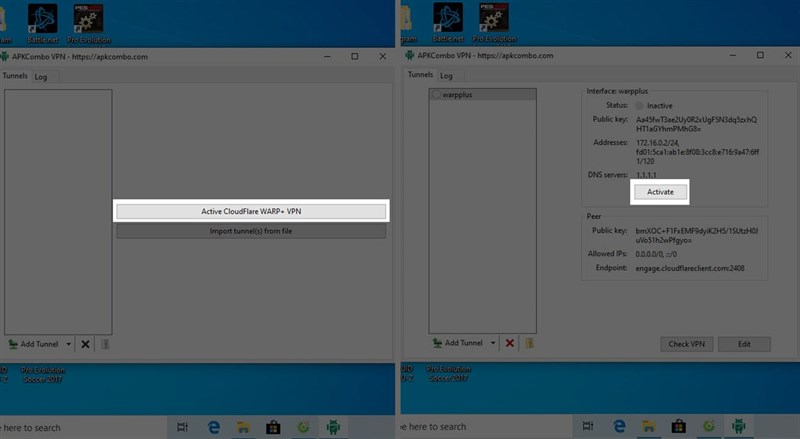
Task: Open File Explorer on right taskbar
Action: [648, 426]
